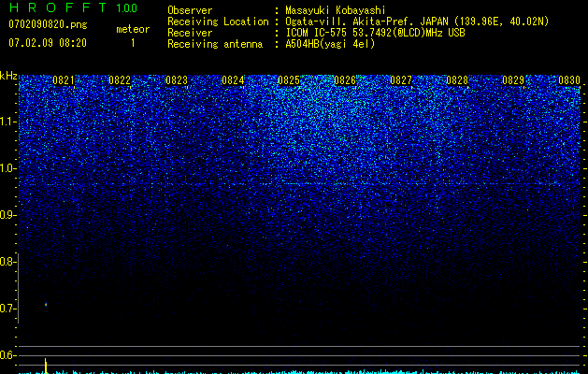Click the meteor count label
This screenshot has width=588, height=374.
tap(133, 29)
